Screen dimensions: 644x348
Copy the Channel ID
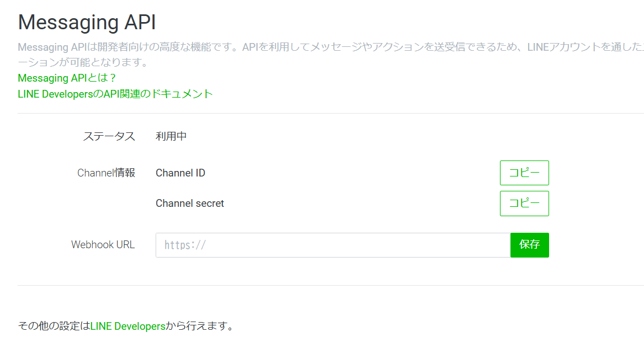tap(524, 173)
